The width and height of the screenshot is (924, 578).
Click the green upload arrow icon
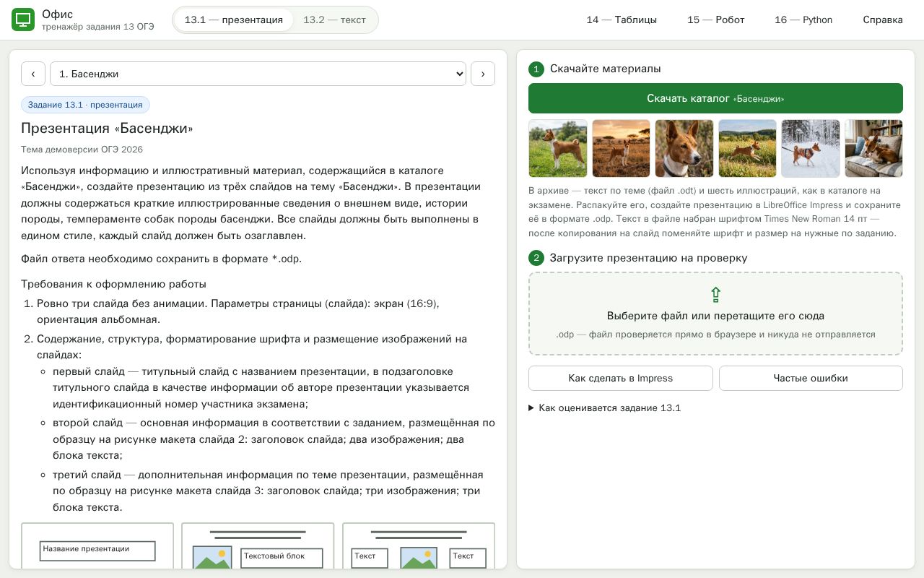pyautogui.click(x=715, y=294)
